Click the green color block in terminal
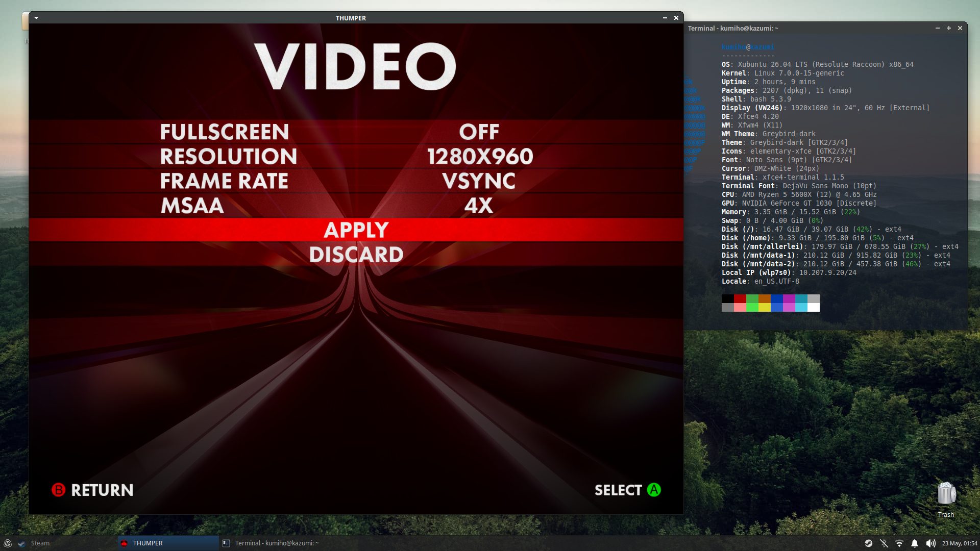Screen dimensions: 980x551 [x=752, y=298]
